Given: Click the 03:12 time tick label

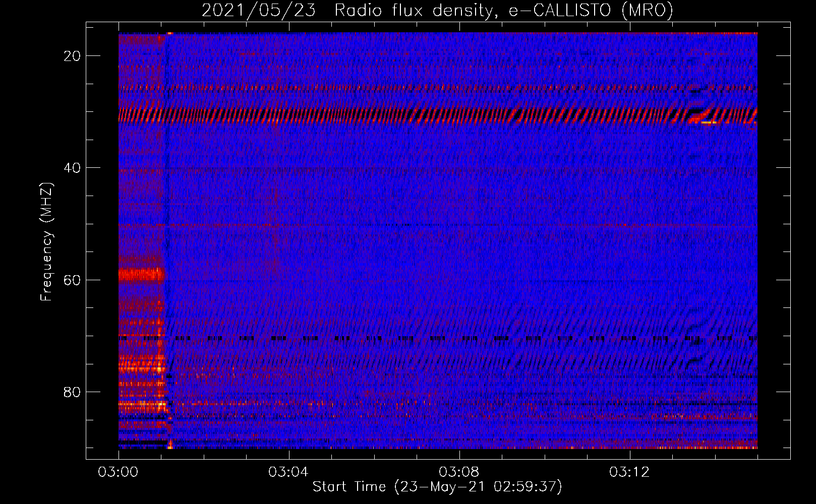Looking at the screenshot, I should pyautogui.click(x=629, y=472).
